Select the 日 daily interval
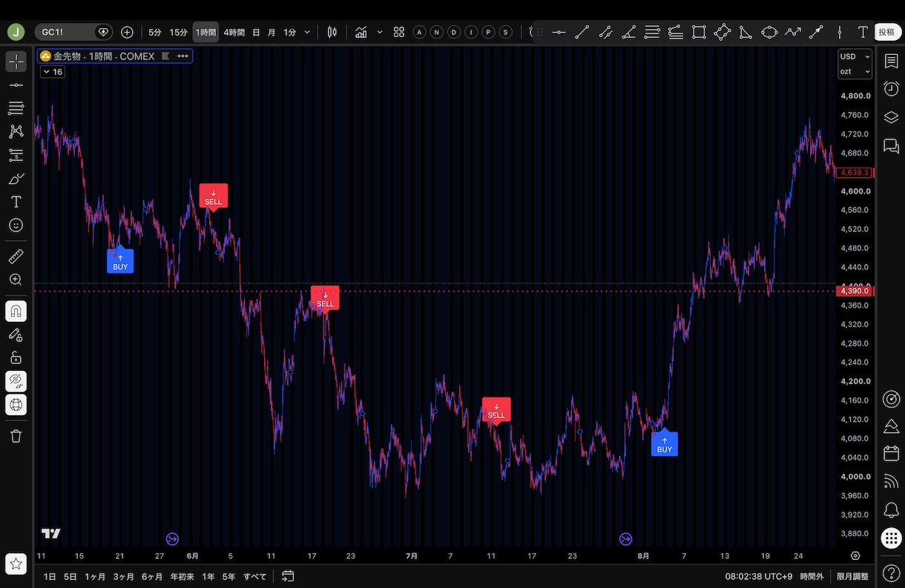Viewport: 905px width, 588px height. coord(256,32)
